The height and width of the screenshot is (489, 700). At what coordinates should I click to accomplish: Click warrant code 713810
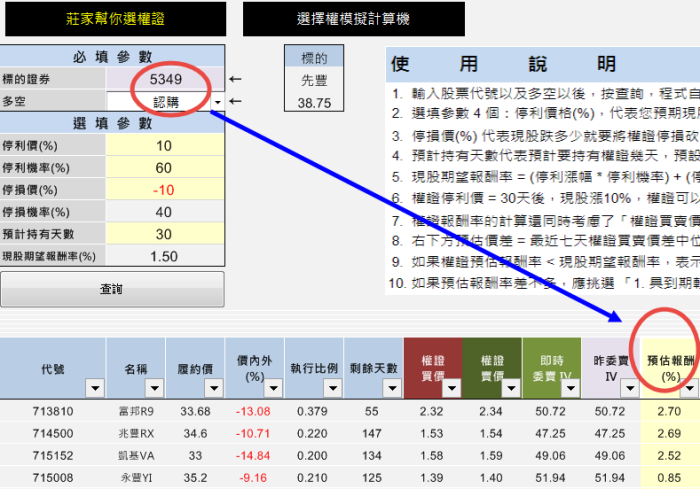click(53, 411)
